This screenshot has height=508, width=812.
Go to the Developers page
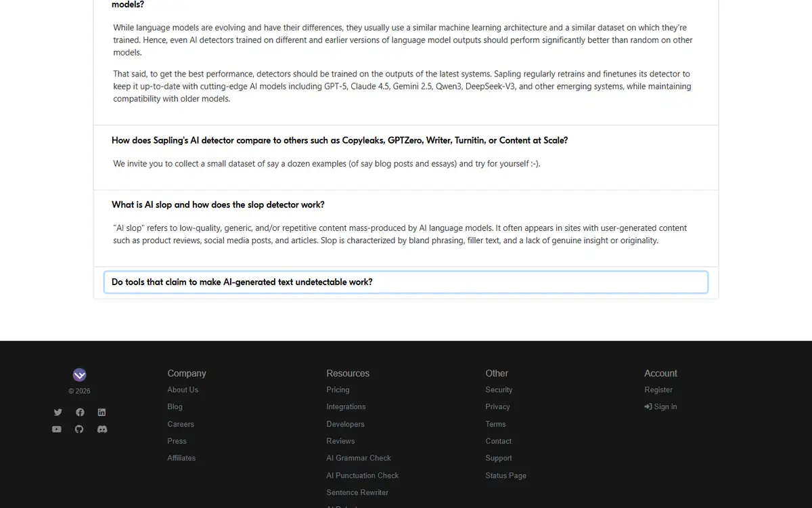click(x=345, y=424)
